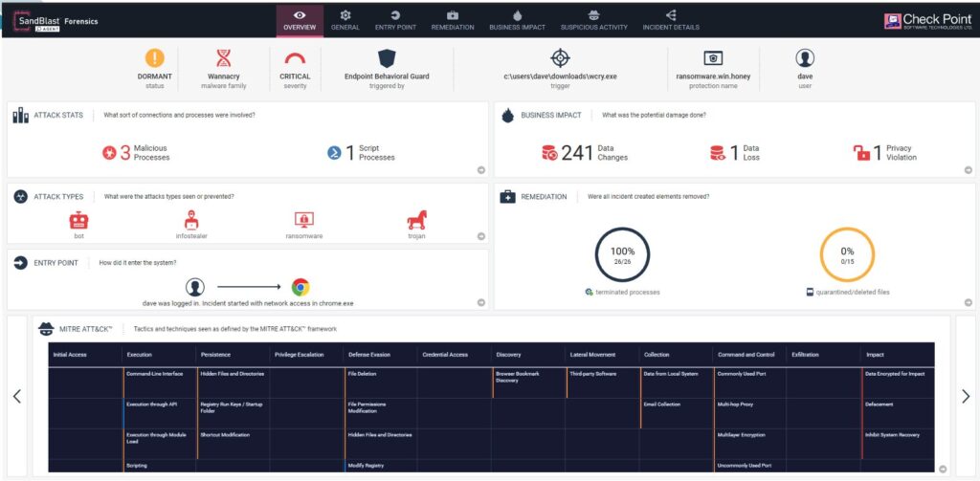This screenshot has height=481, width=980.
Task: Click the quarantined files 0% circle
Action: click(847, 255)
